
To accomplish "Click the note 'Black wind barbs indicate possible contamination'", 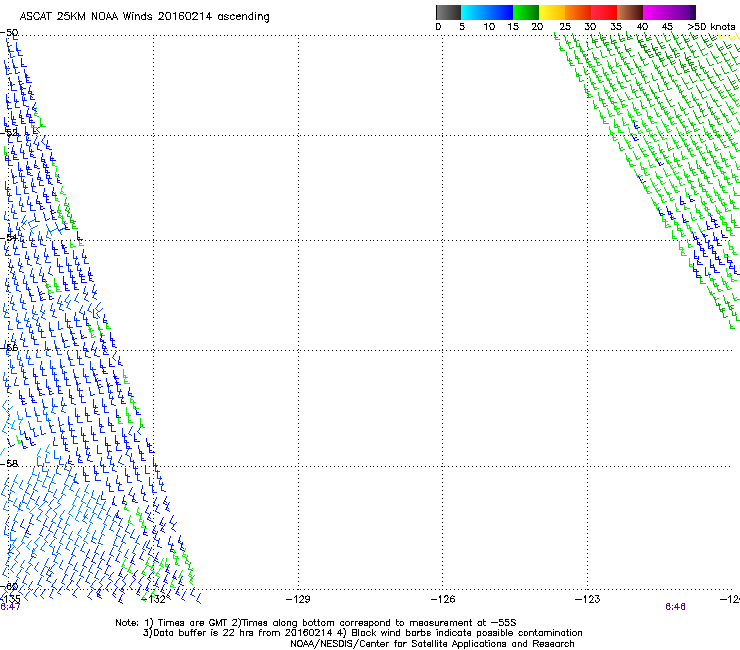I will tap(467, 633).
